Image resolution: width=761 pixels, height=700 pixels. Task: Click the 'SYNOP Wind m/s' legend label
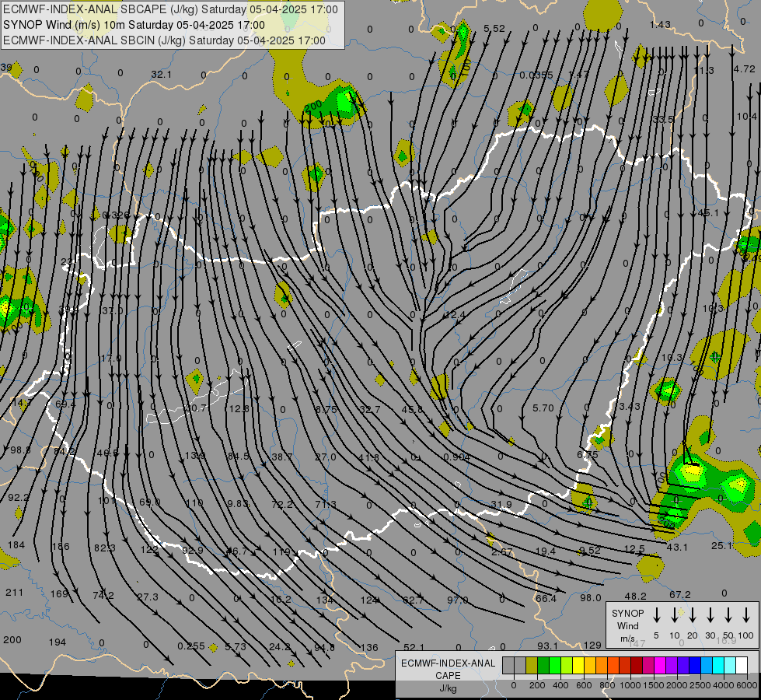(x=627, y=625)
